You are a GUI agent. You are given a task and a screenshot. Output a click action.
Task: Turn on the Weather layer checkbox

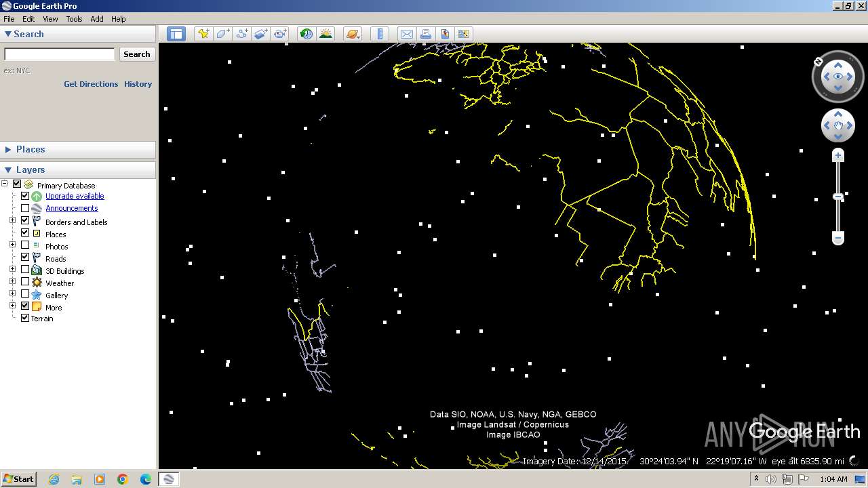coord(25,281)
